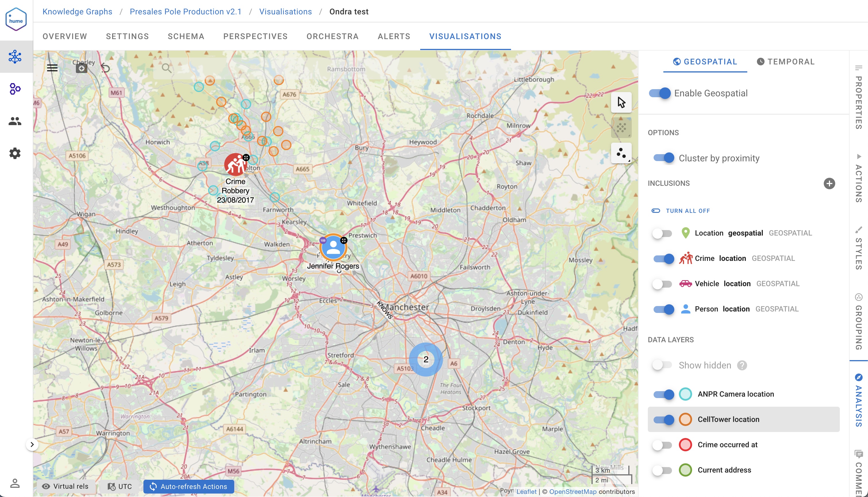The width and height of the screenshot is (868, 497).
Task: Add new inclusion with plus icon
Action: [829, 183]
